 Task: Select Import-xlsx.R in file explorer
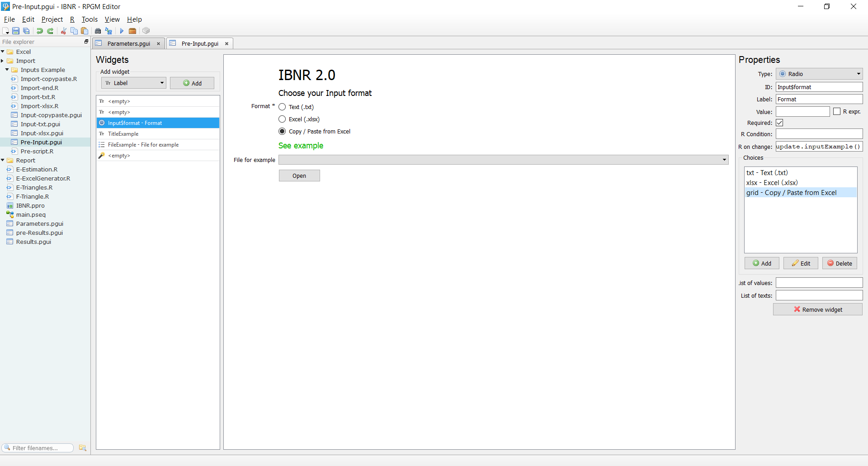click(39, 106)
